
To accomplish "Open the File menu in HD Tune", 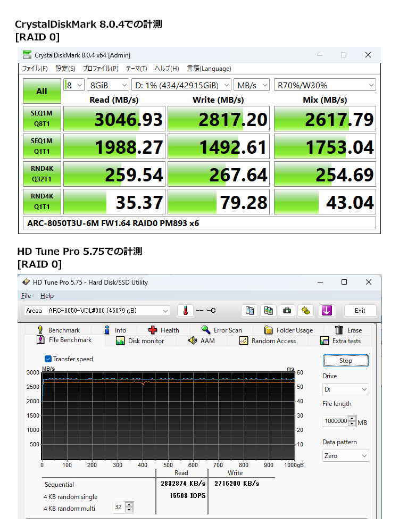I will 26,296.
